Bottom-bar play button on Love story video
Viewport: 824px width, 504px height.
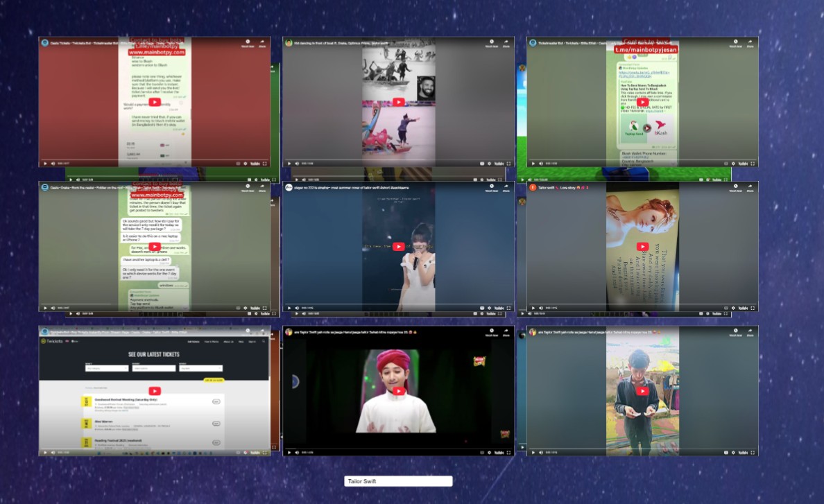[533, 308]
